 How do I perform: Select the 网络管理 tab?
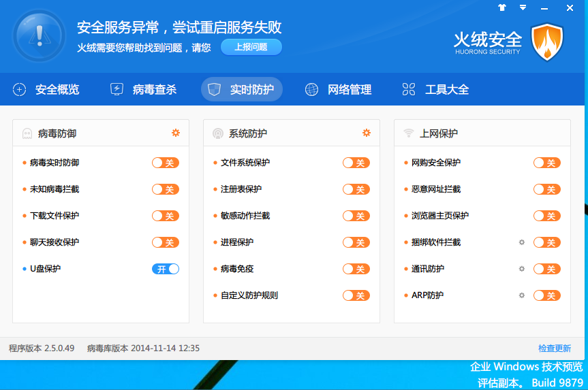tap(339, 89)
